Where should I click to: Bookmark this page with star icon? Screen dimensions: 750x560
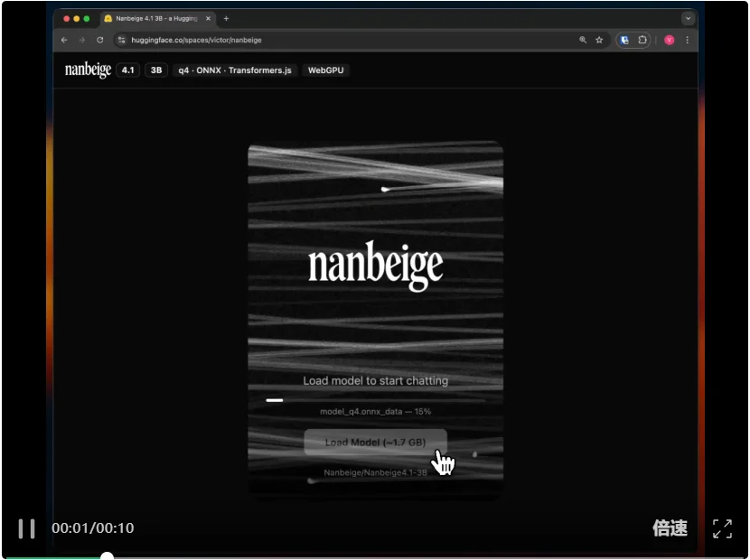click(599, 40)
